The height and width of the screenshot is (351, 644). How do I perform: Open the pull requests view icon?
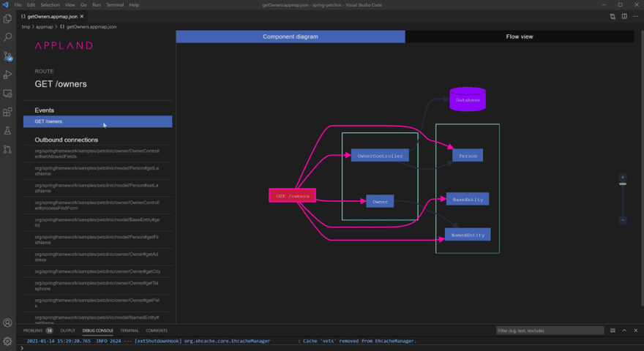coord(7,149)
